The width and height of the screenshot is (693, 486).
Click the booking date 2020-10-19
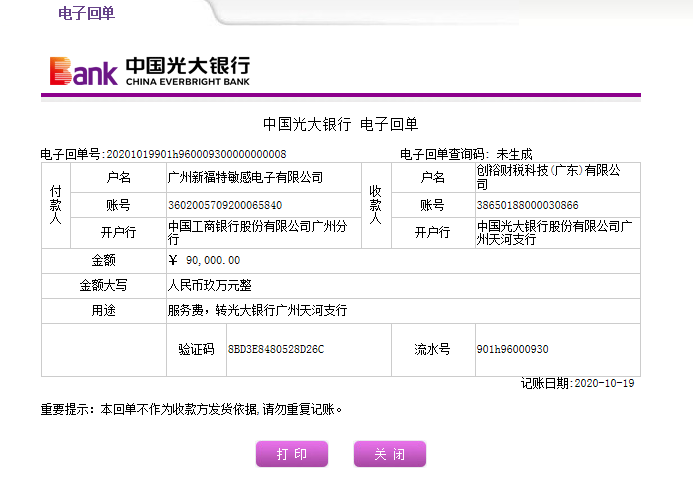[x=604, y=383]
